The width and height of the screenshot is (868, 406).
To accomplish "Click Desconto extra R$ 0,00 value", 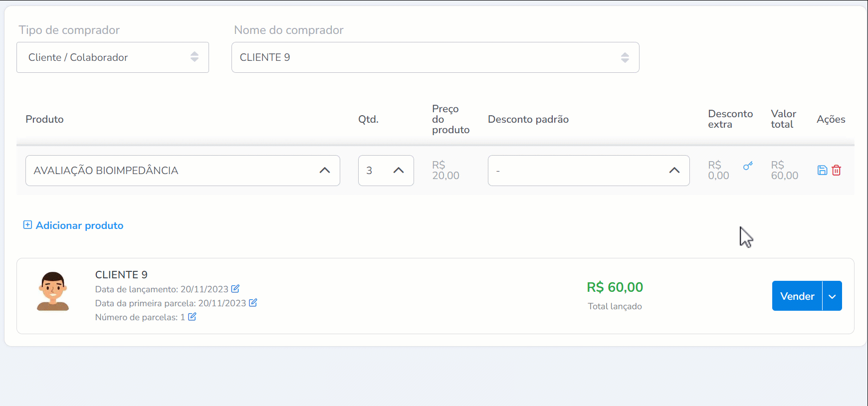I will pos(718,171).
